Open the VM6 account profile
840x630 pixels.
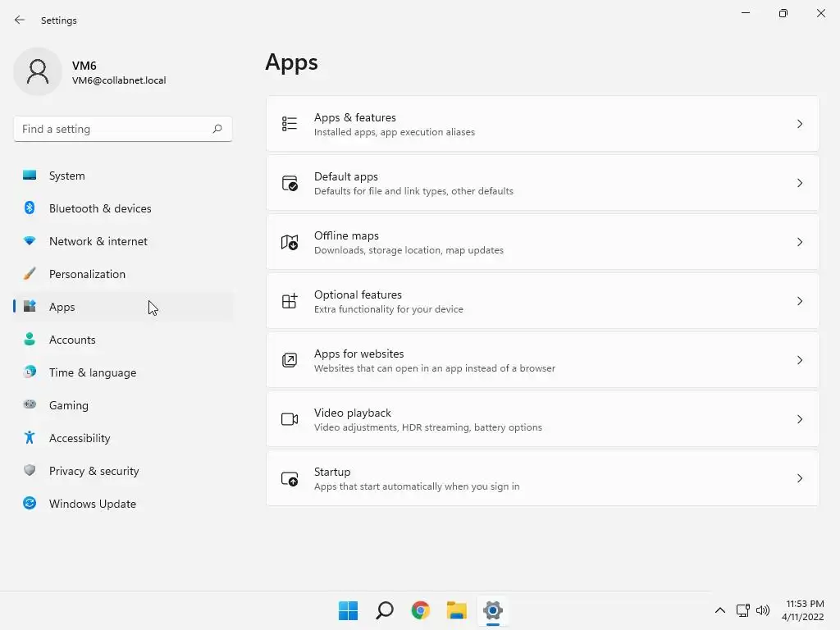pyautogui.click(x=90, y=72)
